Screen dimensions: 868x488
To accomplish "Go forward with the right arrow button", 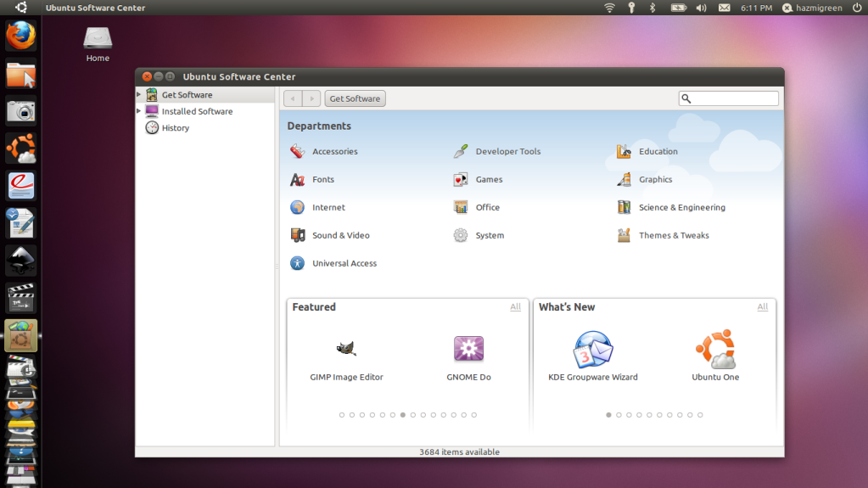I will click(x=311, y=98).
